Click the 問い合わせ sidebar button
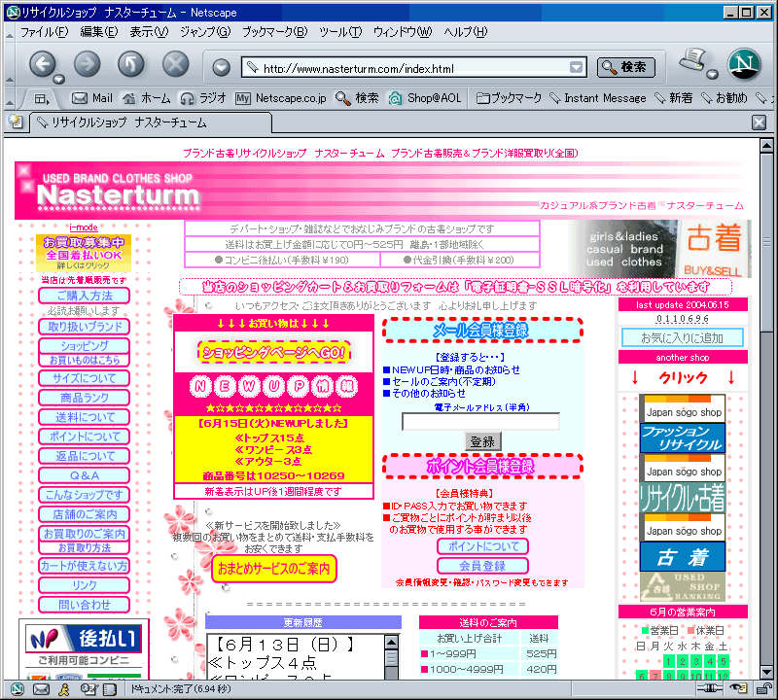778x700 pixels. (x=84, y=605)
